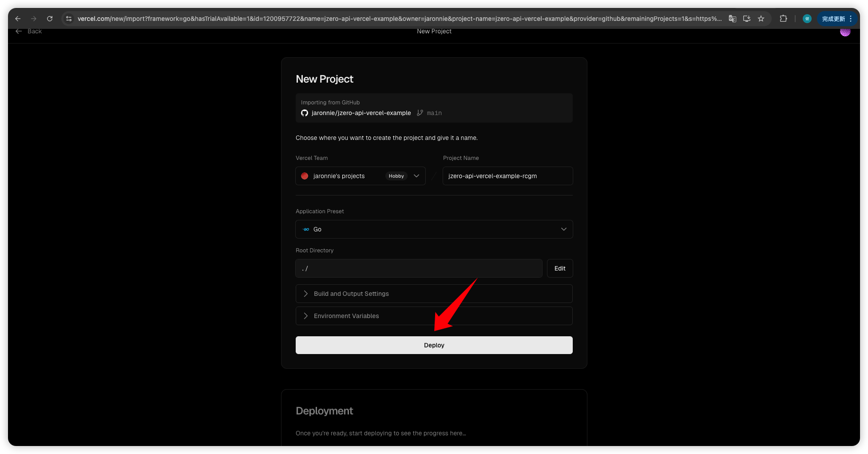Click the browser address bar URL
The image size is (868, 454).
[x=399, y=19]
